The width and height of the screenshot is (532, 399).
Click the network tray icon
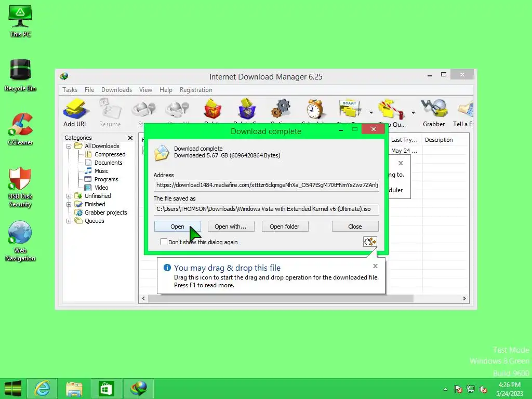click(471, 389)
